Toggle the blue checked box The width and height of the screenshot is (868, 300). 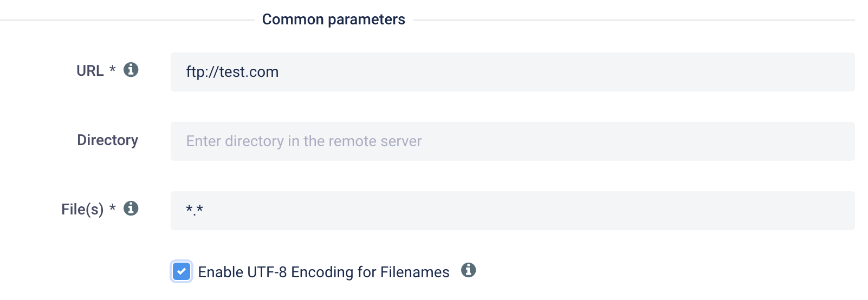pos(182,272)
